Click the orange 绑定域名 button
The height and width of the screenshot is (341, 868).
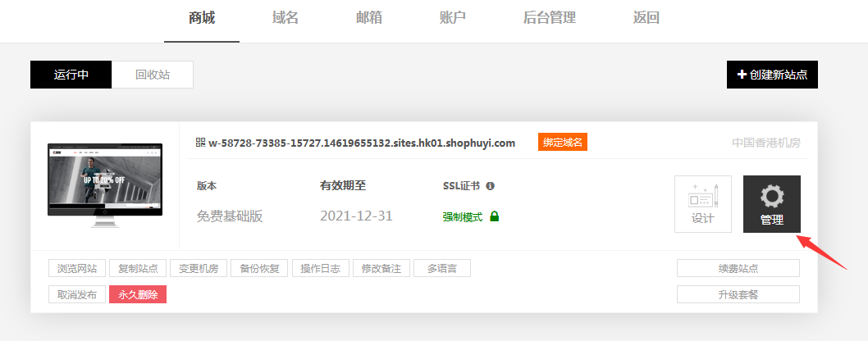coord(563,143)
